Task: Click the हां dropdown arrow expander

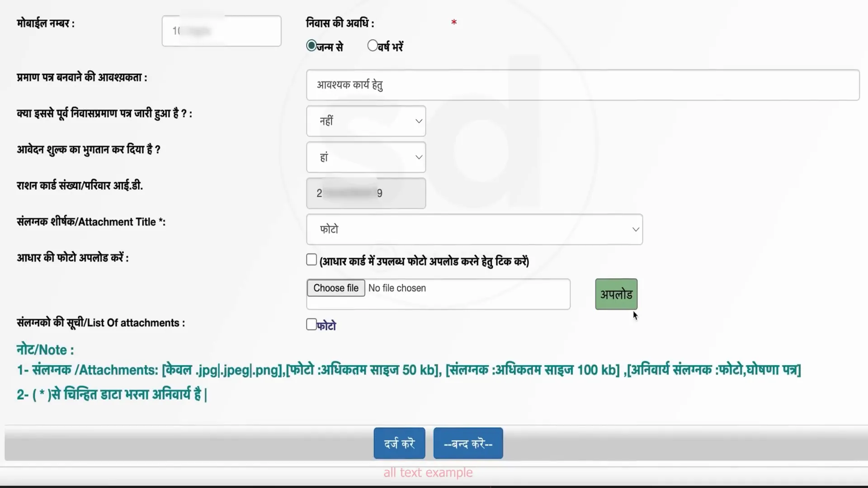Action: point(417,157)
